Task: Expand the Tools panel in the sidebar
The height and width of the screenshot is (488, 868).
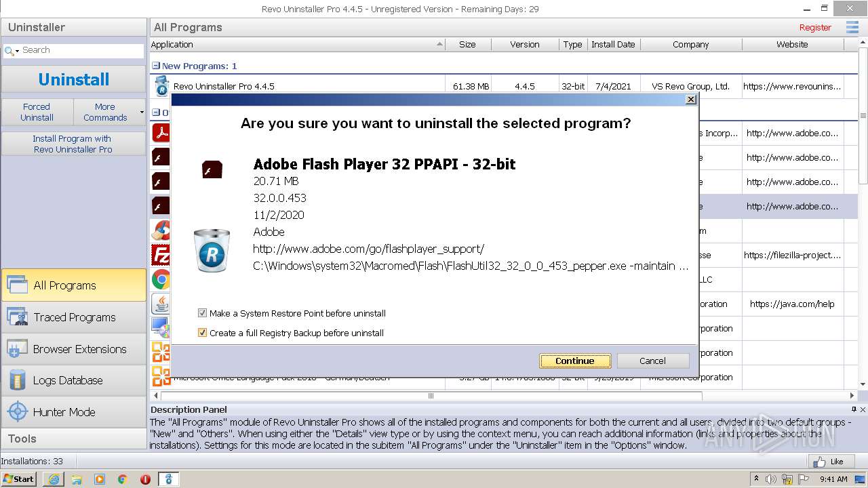Action: coord(74,439)
